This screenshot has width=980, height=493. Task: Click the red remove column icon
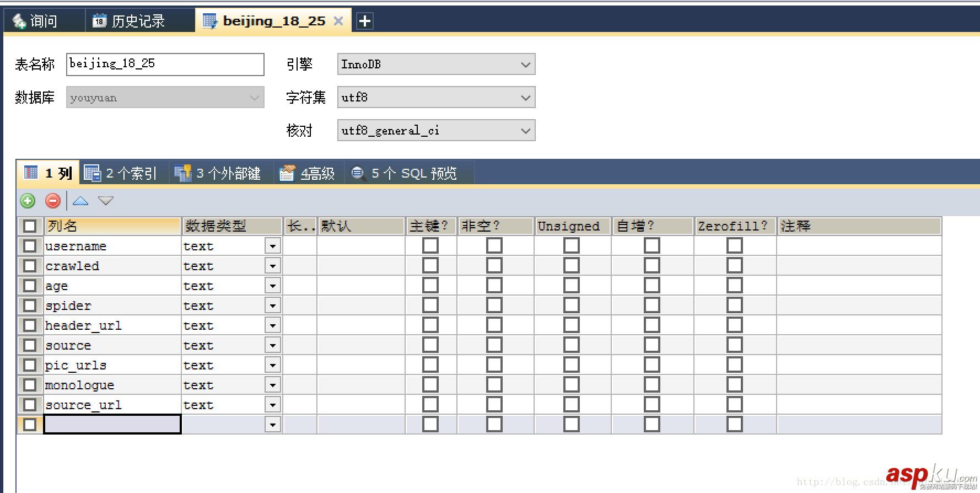[x=53, y=201]
